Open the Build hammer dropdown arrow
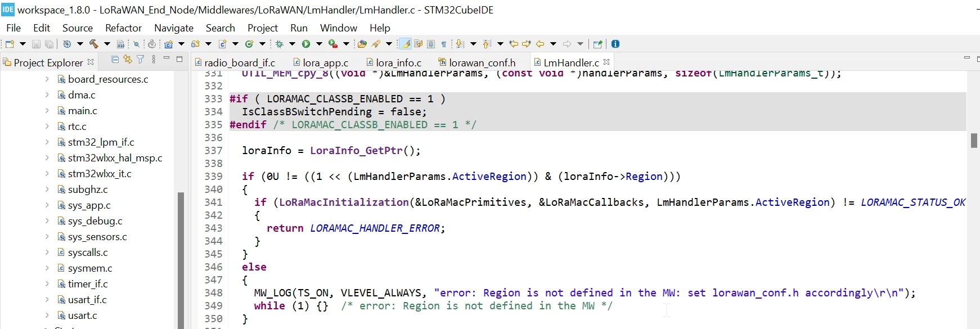This screenshot has height=329, width=980. click(x=107, y=44)
